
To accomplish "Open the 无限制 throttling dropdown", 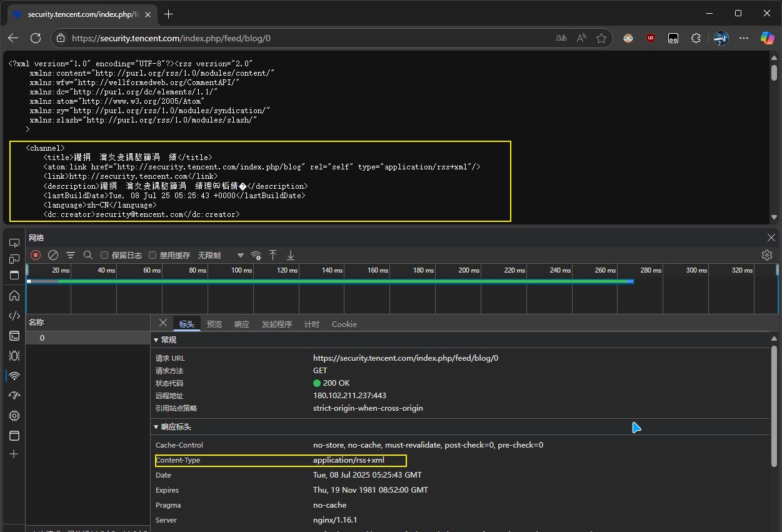I will 221,255.
